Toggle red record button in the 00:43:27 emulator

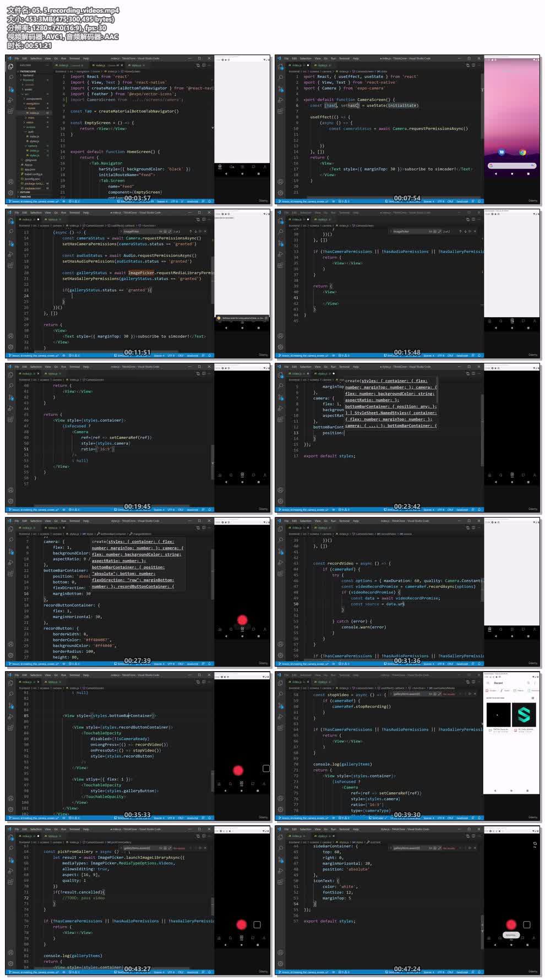pyautogui.click(x=241, y=924)
